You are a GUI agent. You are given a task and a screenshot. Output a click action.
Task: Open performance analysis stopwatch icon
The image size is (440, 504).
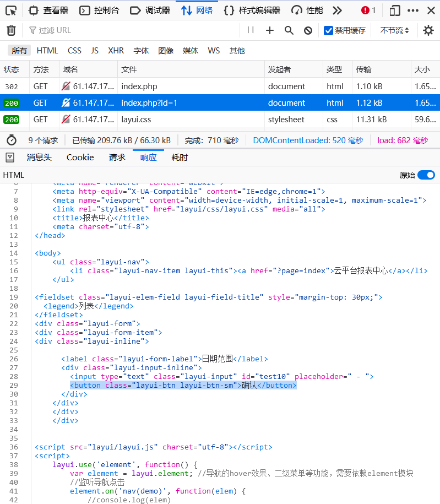coord(12,140)
